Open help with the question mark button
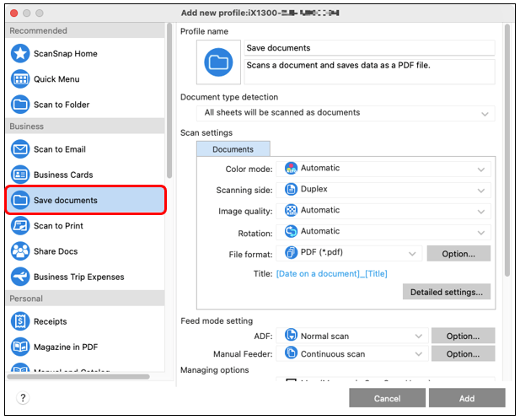520x420 pixels. point(23,397)
